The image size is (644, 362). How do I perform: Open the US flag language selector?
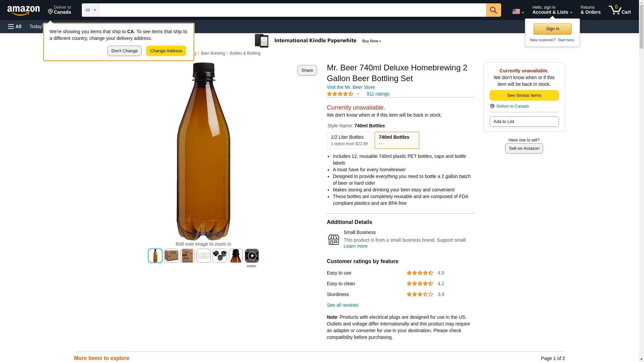[518, 11]
